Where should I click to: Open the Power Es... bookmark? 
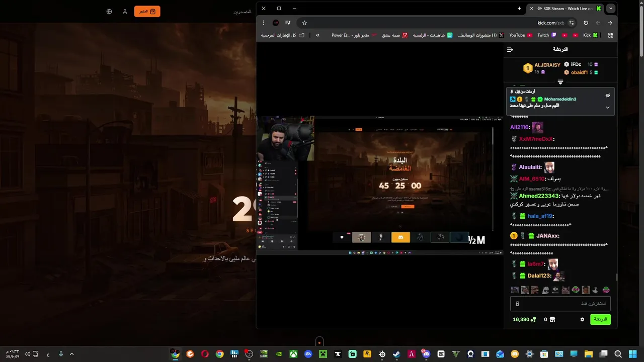pyautogui.click(x=354, y=35)
